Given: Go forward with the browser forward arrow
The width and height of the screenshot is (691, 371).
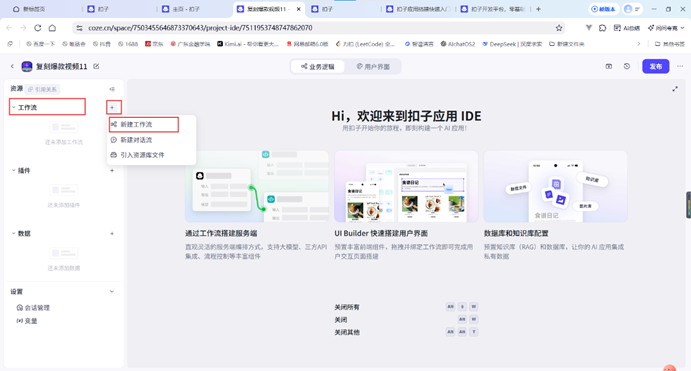Looking at the screenshot, I should (23, 28).
